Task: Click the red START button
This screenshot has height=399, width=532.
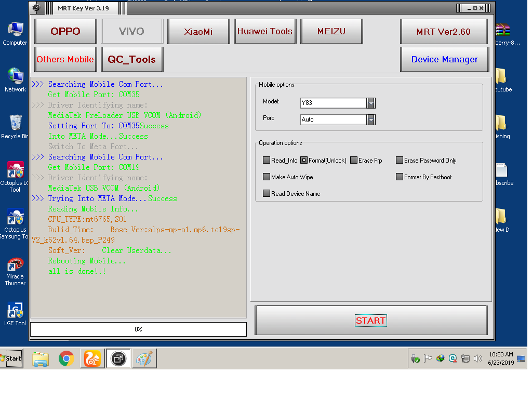Action: coord(371,320)
